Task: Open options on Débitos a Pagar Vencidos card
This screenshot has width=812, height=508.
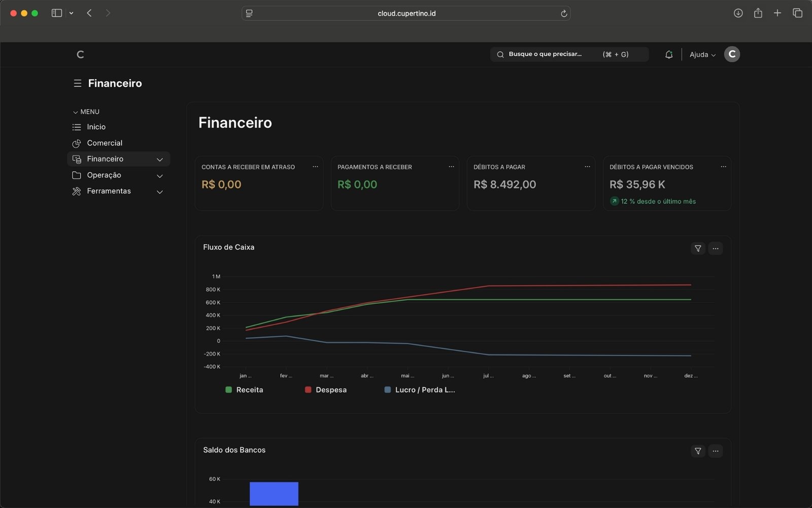Action: click(x=723, y=167)
